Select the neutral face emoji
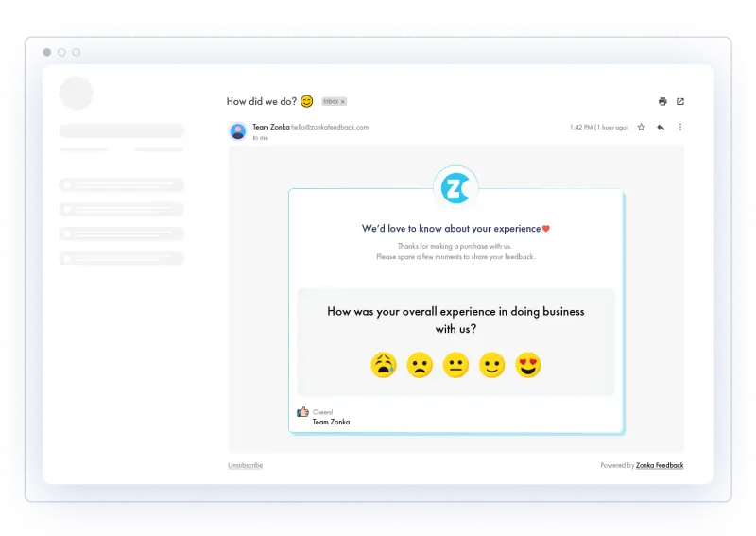756x536 pixels. tap(455, 365)
